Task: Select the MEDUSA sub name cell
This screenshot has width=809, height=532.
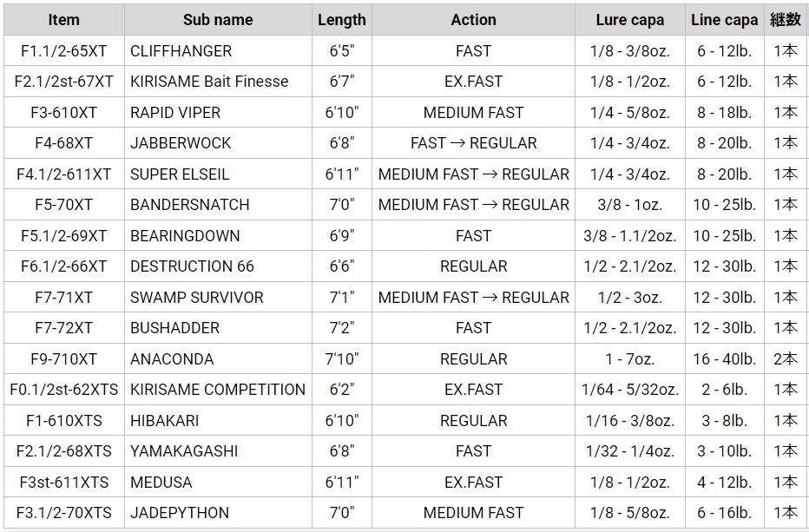Action: coord(218,482)
